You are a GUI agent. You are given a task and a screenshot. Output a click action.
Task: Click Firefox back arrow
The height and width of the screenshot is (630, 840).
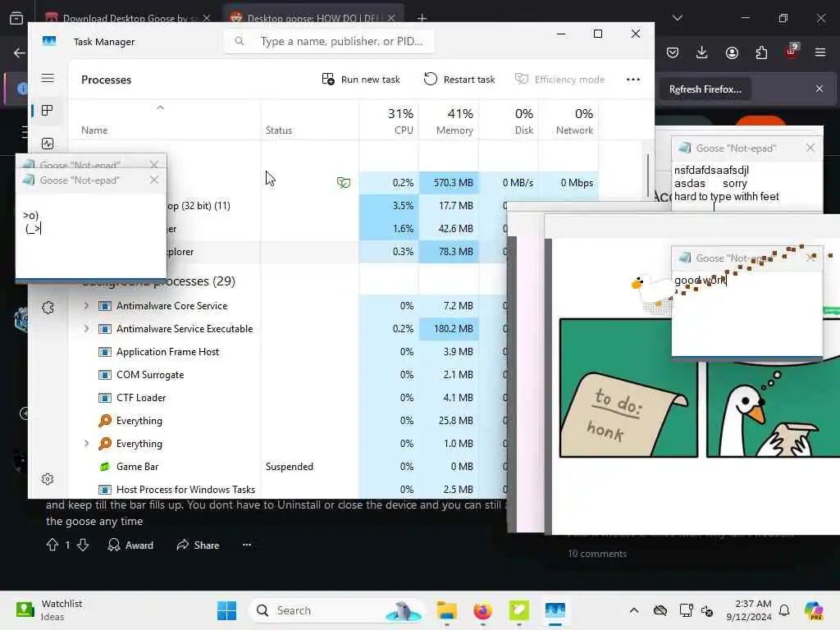[x=20, y=52]
